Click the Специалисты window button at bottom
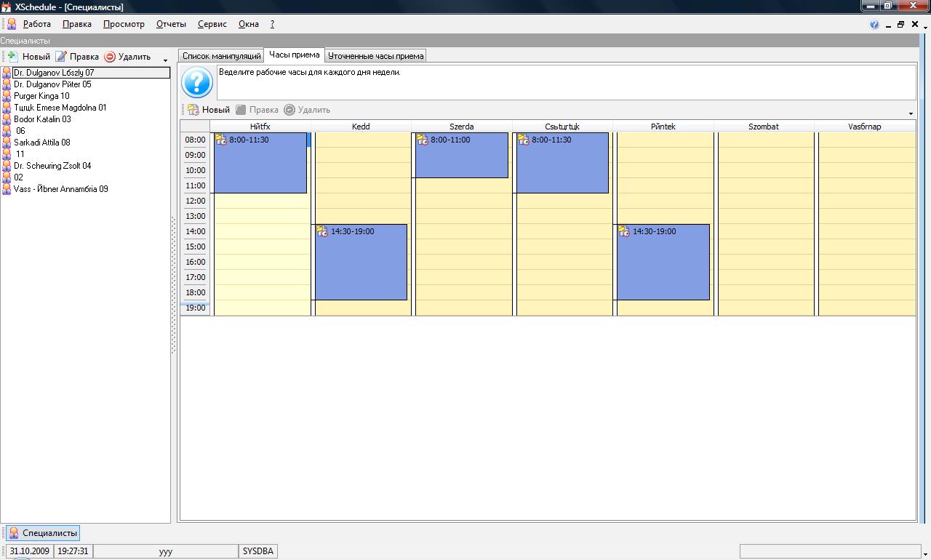The image size is (931, 560). coord(42,533)
